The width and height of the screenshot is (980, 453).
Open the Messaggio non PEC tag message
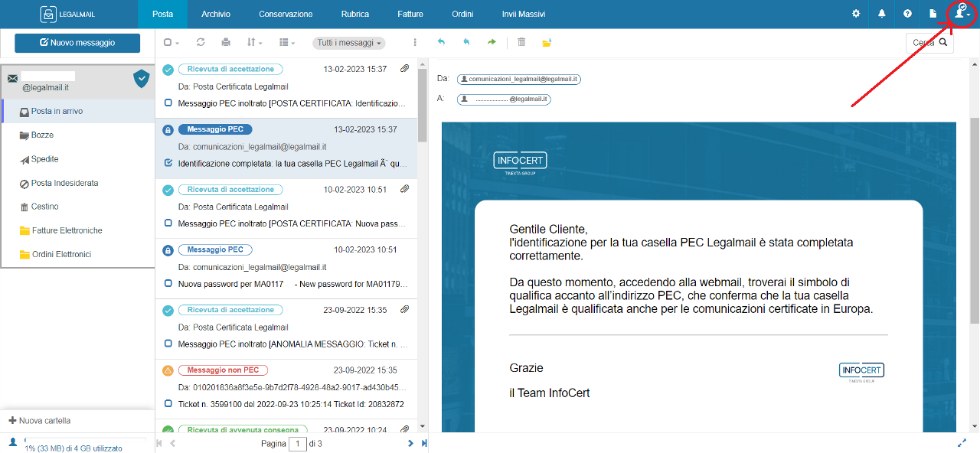click(223, 370)
